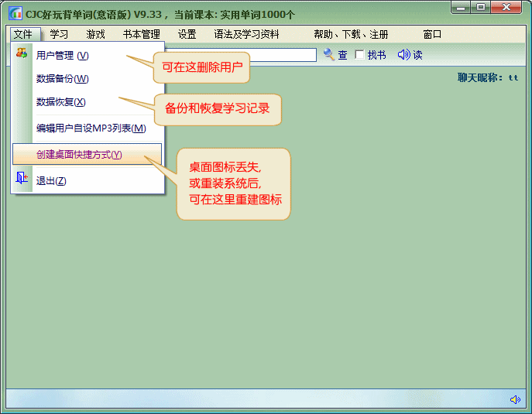This screenshot has height=414, width=532.
Task: Click the magnifier search icon
Action: (329, 55)
